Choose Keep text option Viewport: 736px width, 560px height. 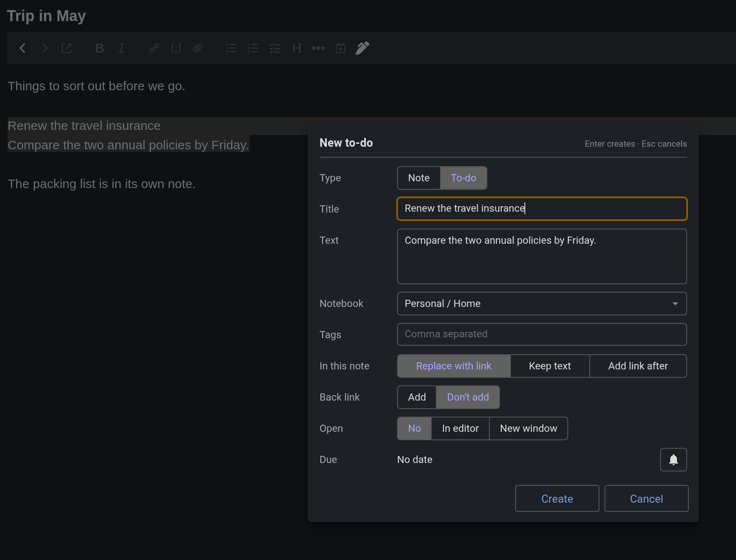(550, 366)
